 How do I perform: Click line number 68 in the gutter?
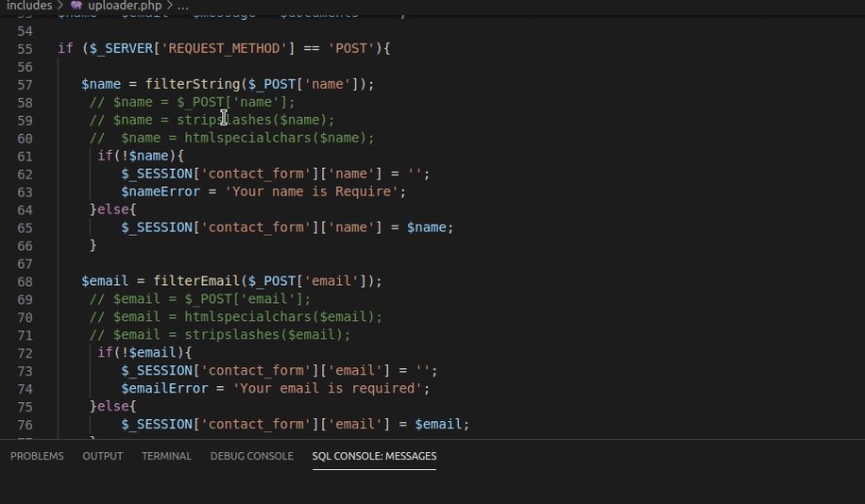(x=25, y=282)
